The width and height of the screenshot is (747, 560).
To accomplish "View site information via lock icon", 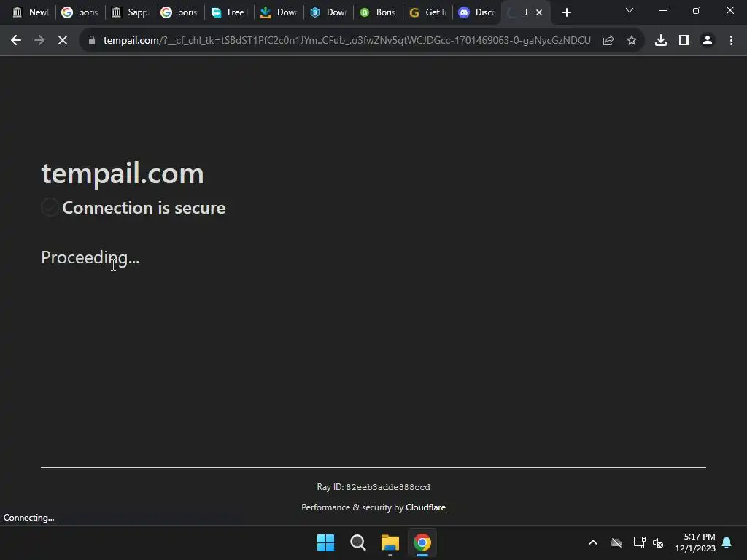I will coord(92,41).
